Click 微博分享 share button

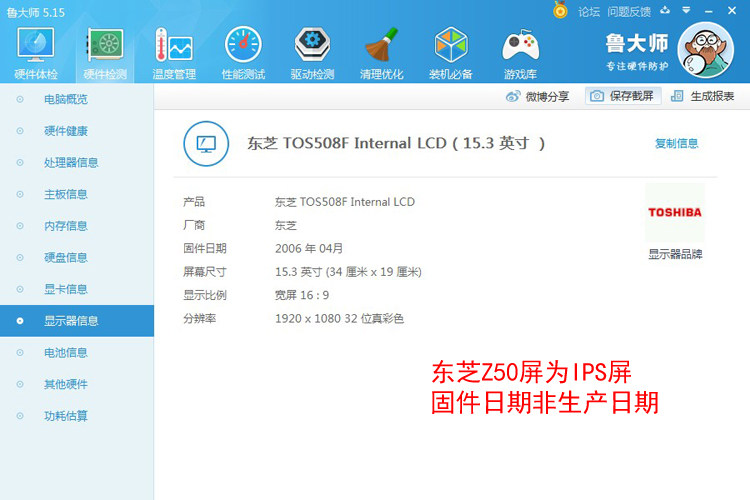538,96
